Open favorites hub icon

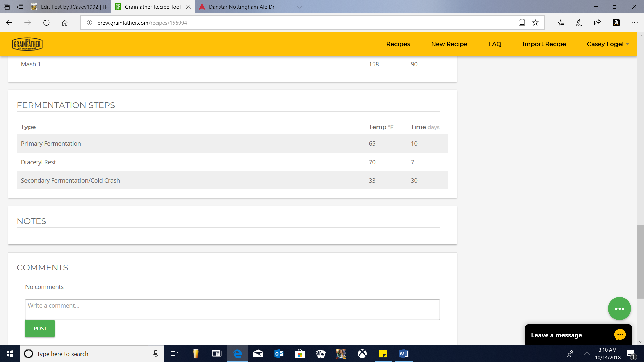click(x=561, y=23)
